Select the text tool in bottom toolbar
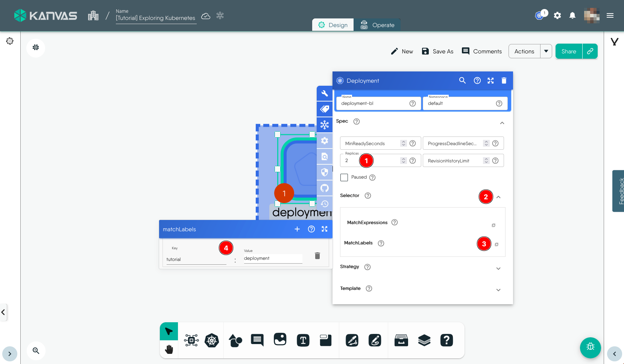The width and height of the screenshot is (624, 364). (303, 341)
